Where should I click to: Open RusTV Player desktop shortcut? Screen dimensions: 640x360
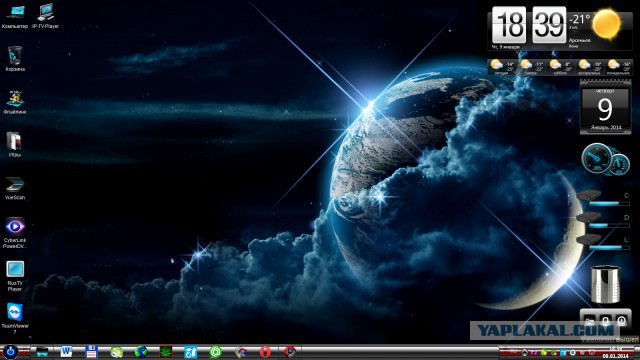15,276
